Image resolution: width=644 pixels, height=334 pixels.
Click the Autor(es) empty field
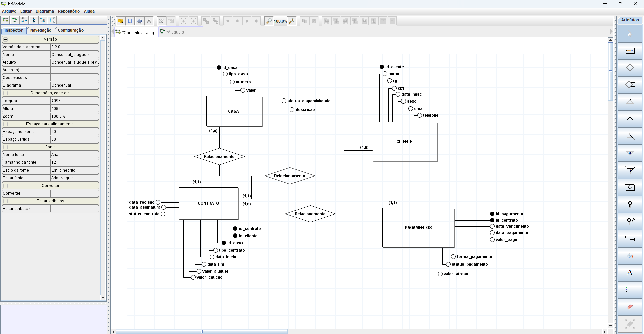[75, 70]
